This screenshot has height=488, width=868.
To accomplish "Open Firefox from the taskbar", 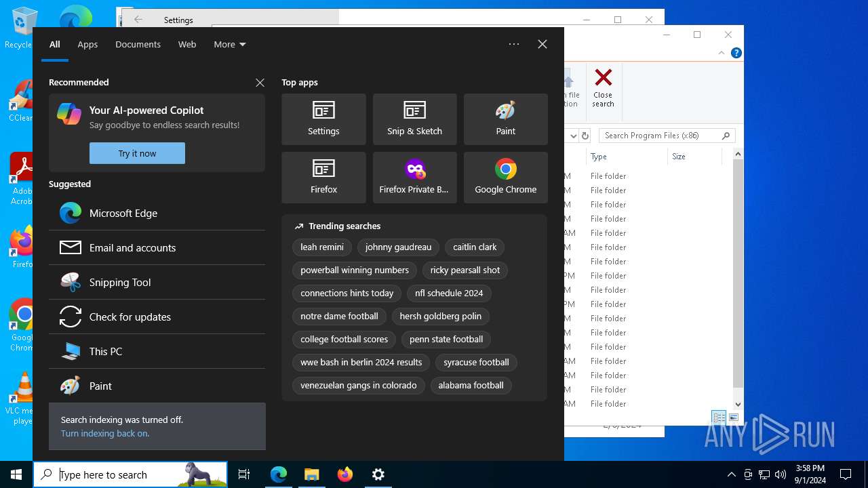I will [345, 474].
